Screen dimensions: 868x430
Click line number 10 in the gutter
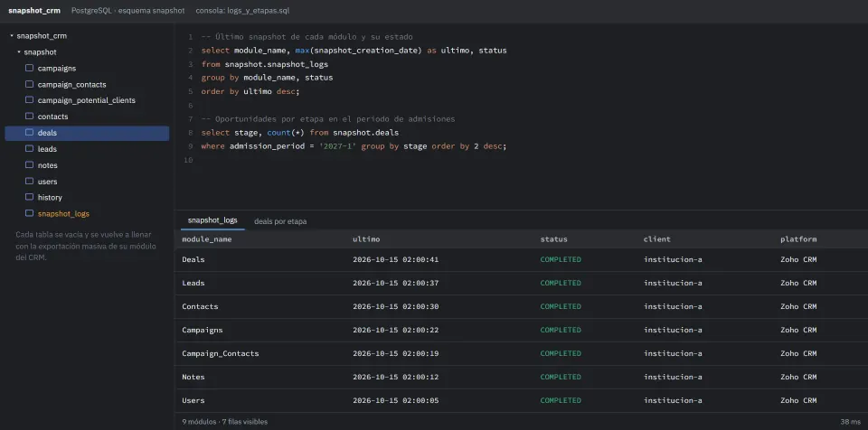[x=188, y=160]
